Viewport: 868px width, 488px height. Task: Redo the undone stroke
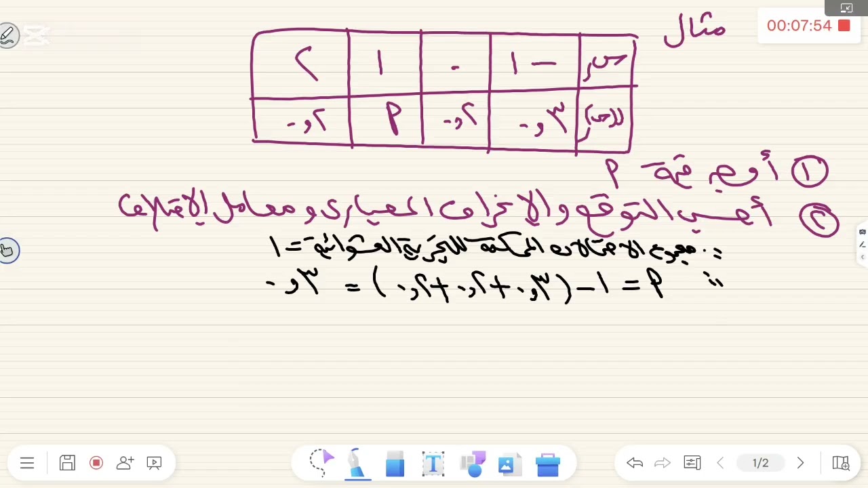[x=663, y=463]
